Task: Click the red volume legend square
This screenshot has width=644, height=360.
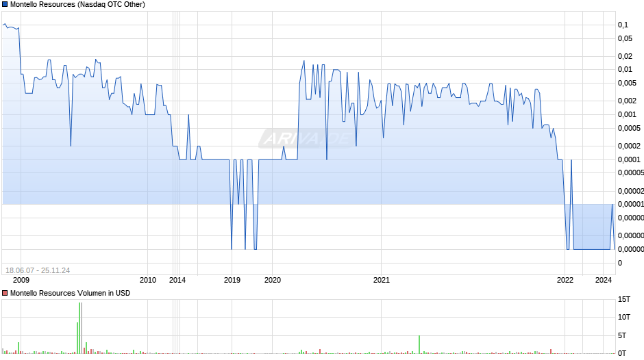Action: click(5, 293)
